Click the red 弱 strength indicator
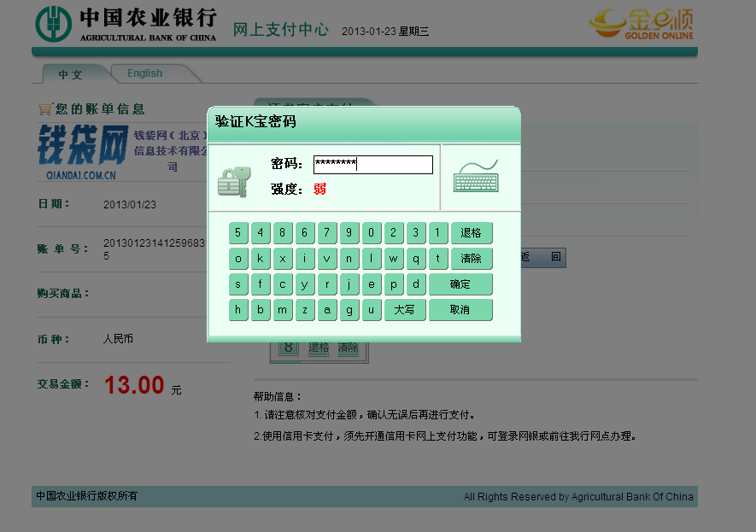This screenshot has height=532, width=756. 319,189
